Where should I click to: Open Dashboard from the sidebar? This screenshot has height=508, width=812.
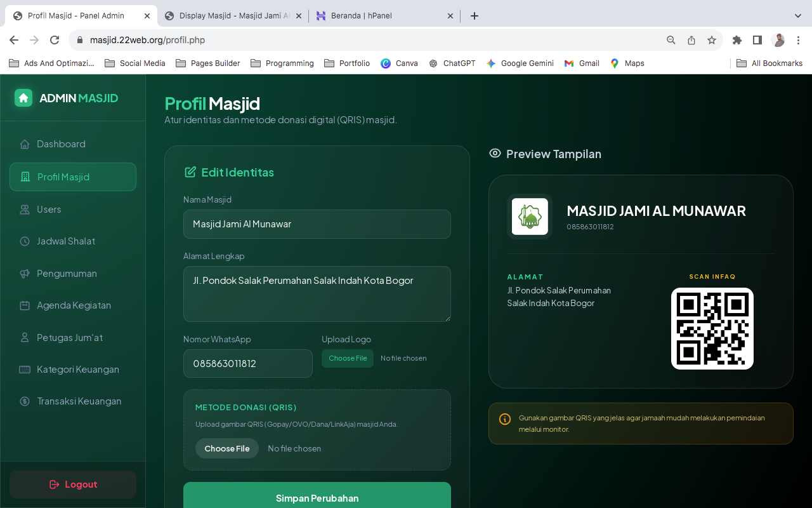[x=61, y=144]
